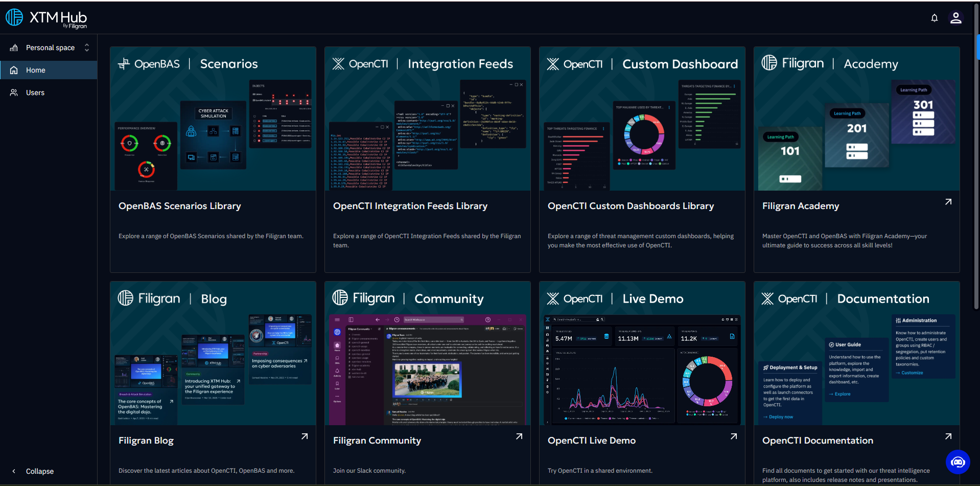Click the external link arrow on Filigran Blog
Screen dimensions: 980x486
(305, 436)
